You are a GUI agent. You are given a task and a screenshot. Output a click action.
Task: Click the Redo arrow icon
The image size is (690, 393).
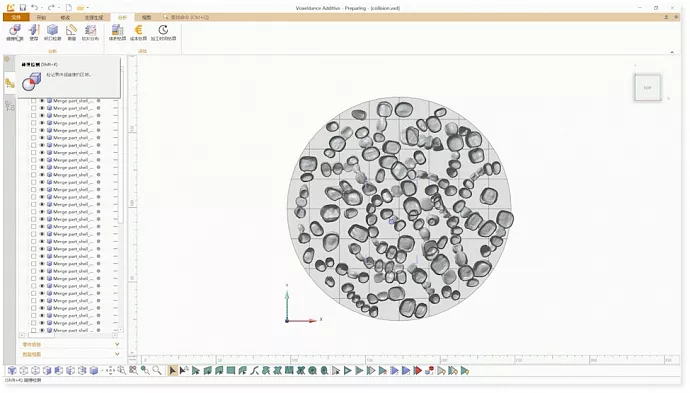point(51,7)
